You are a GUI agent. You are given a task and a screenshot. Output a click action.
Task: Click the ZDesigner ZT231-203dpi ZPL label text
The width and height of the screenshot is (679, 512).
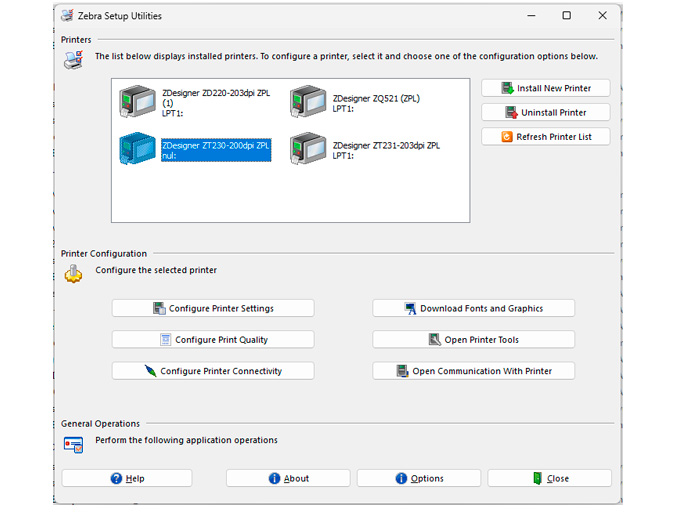[386, 150]
